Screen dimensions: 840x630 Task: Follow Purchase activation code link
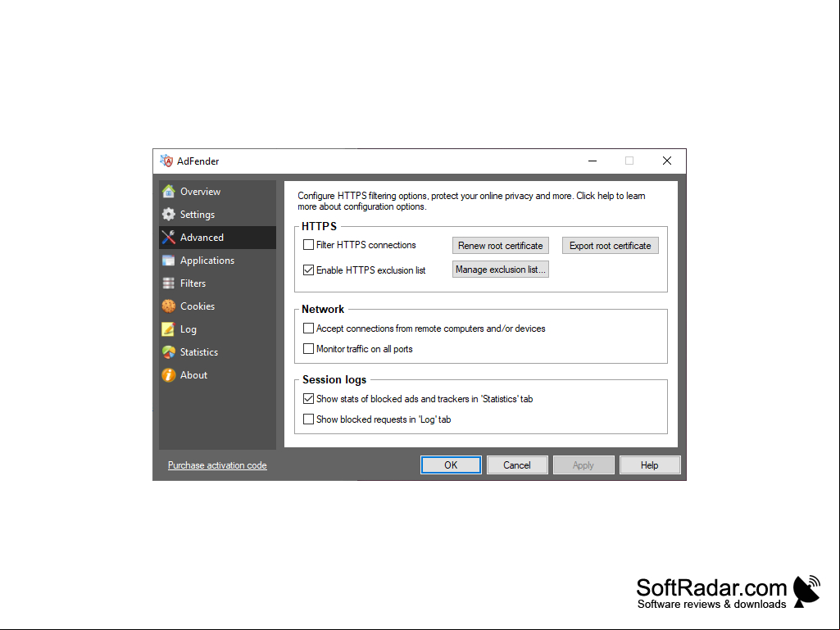pos(217,465)
